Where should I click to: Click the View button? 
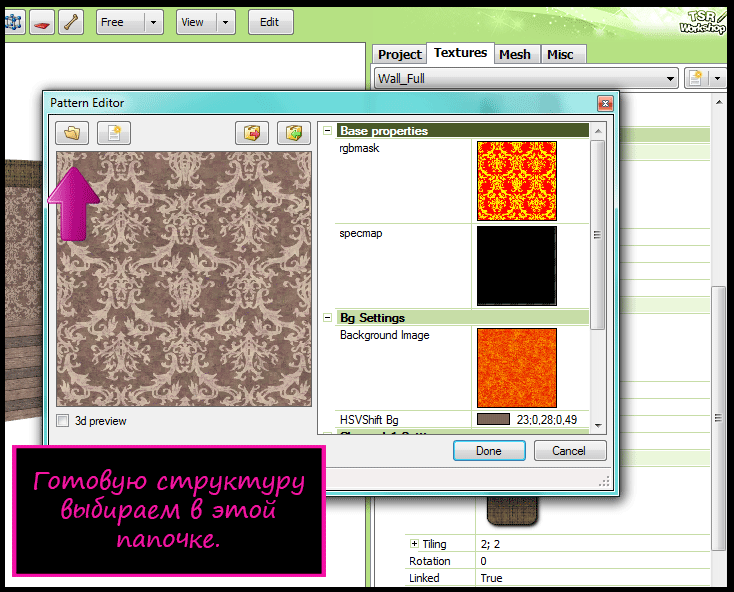click(197, 22)
